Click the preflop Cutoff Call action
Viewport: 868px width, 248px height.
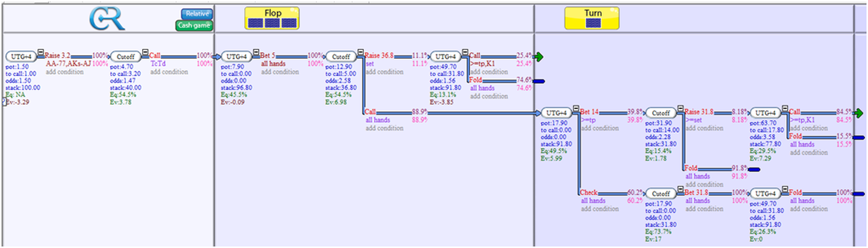pos(156,56)
